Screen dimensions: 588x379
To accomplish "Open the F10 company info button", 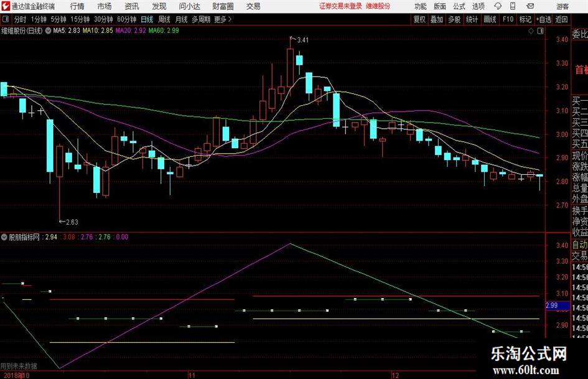I will point(508,19).
